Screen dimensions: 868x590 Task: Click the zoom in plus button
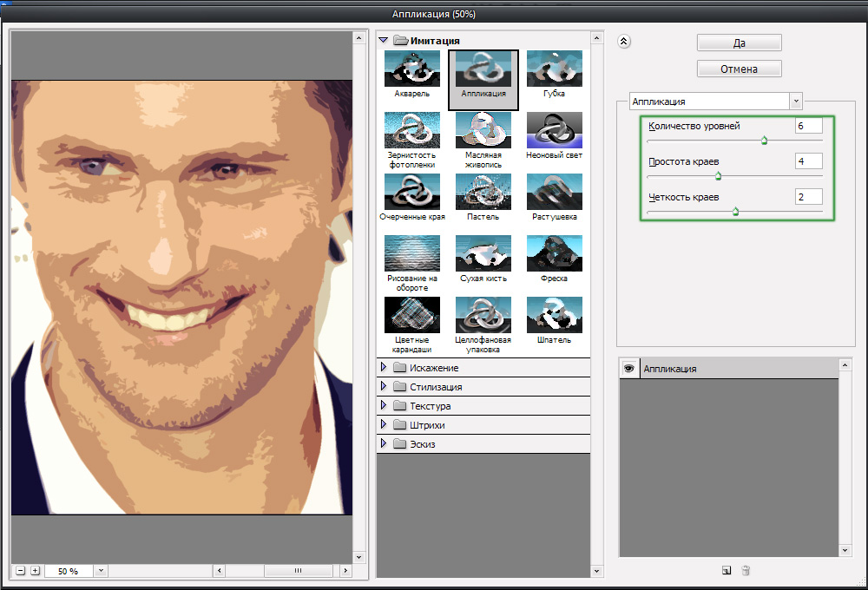pos(36,571)
